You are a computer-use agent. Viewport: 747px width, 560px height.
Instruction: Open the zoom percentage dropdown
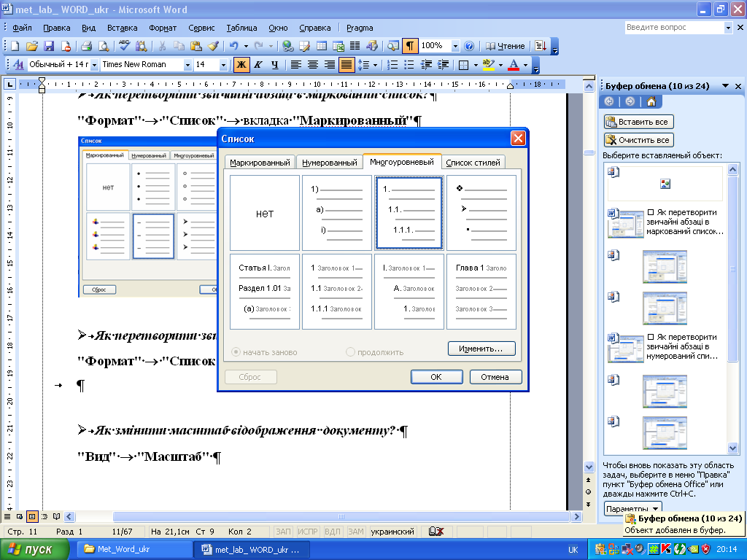coord(455,46)
